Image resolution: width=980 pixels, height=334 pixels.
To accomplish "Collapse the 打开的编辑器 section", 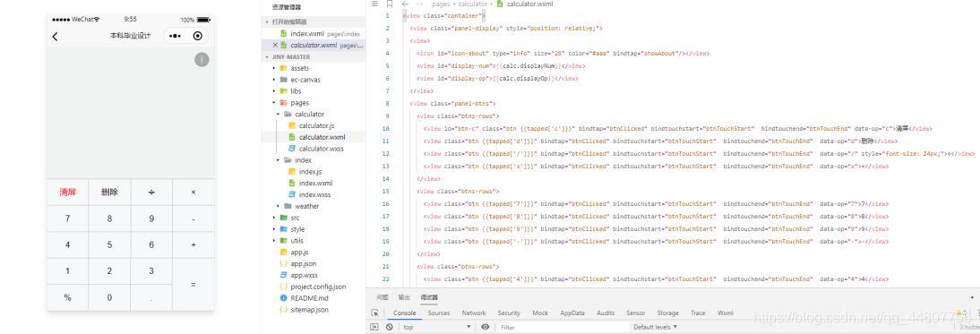I will coord(268,21).
